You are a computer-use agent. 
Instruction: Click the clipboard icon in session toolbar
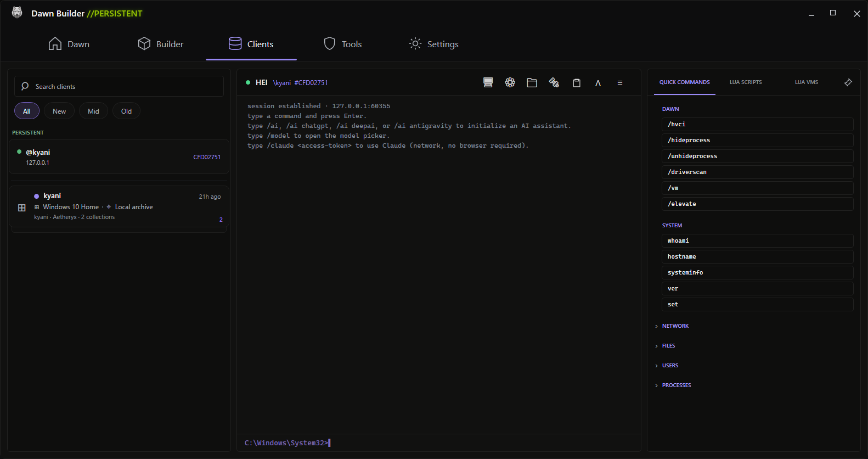pyautogui.click(x=577, y=83)
